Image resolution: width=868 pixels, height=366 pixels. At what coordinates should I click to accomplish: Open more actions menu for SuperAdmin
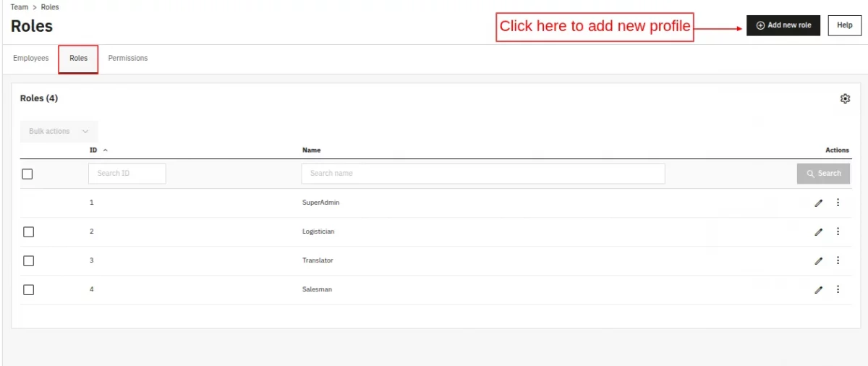(838, 203)
